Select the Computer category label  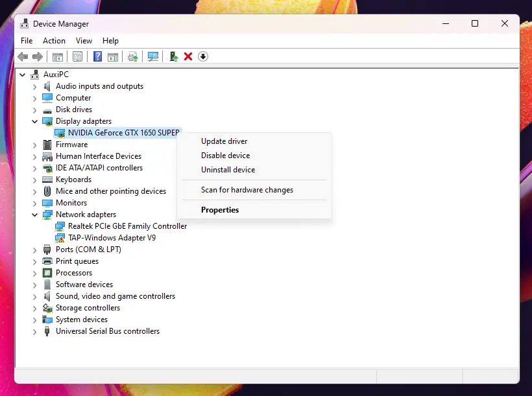coord(73,98)
